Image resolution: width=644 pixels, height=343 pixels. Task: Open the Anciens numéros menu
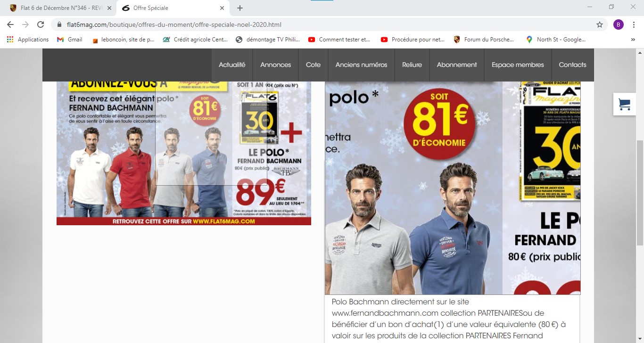coord(361,65)
